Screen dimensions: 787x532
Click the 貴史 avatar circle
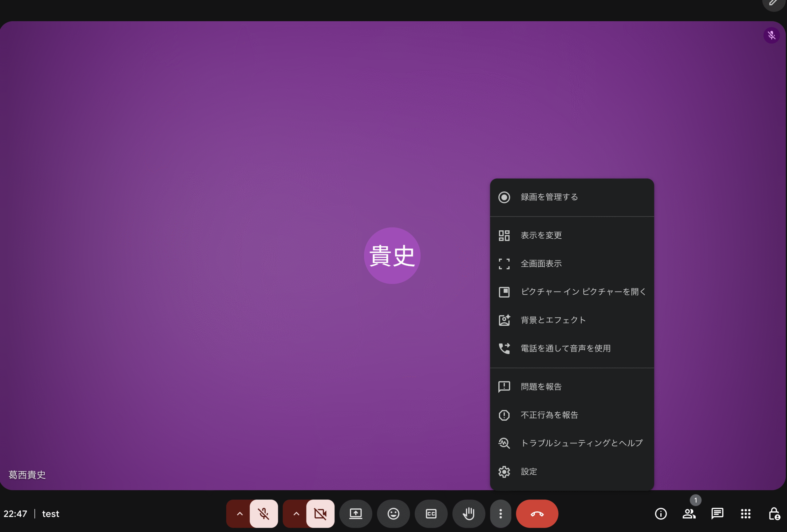pyautogui.click(x=392, y=256)
